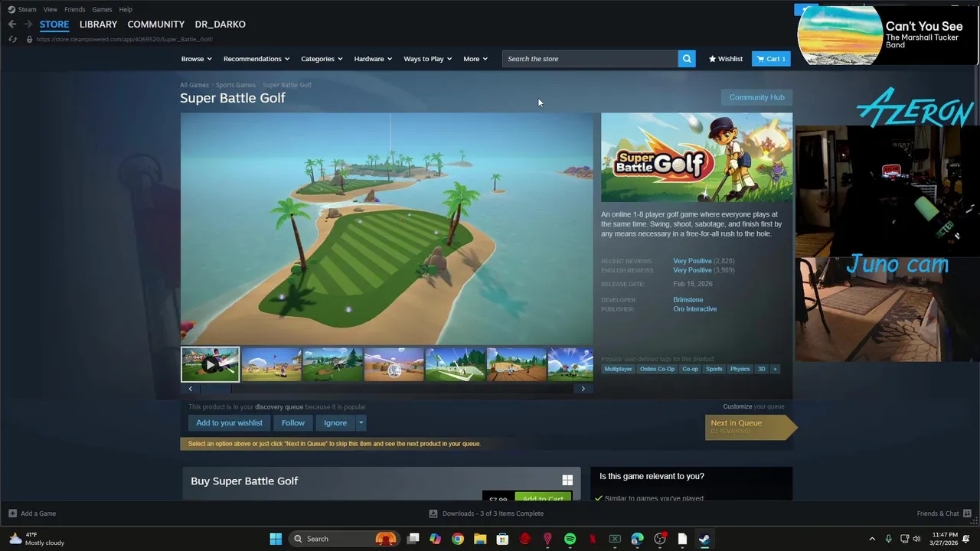Click the store search magnifier button

click(687, 59)
